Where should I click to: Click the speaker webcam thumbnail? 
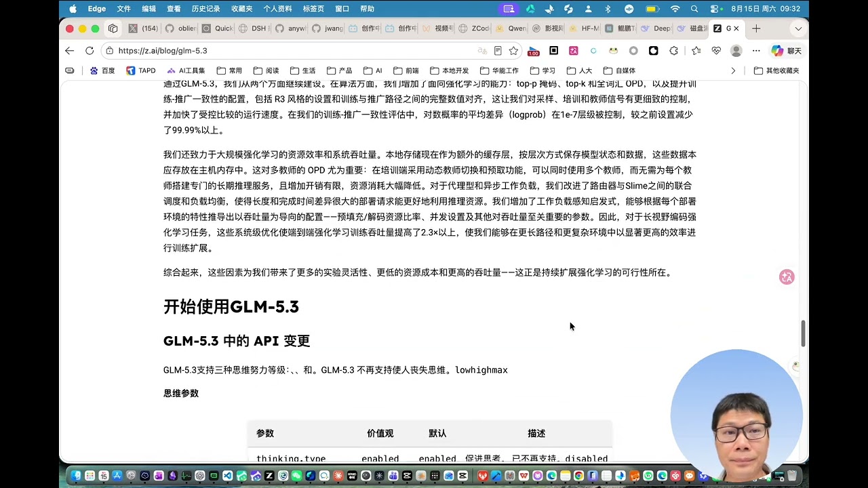coord(736,415)
